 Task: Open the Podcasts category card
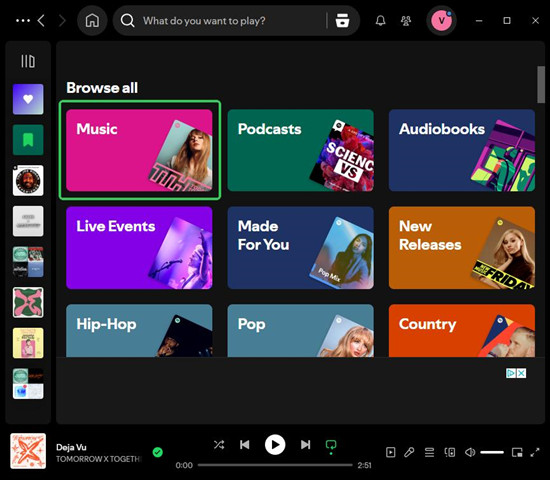[301, 150]
